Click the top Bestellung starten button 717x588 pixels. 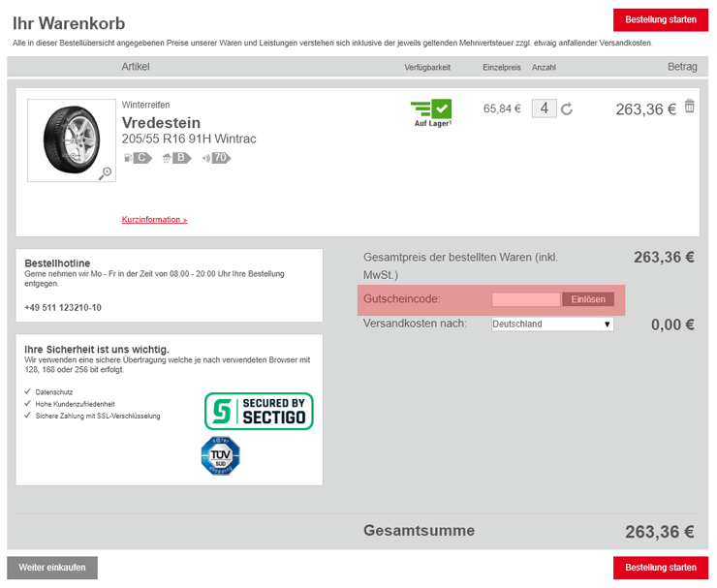(660, 19)
